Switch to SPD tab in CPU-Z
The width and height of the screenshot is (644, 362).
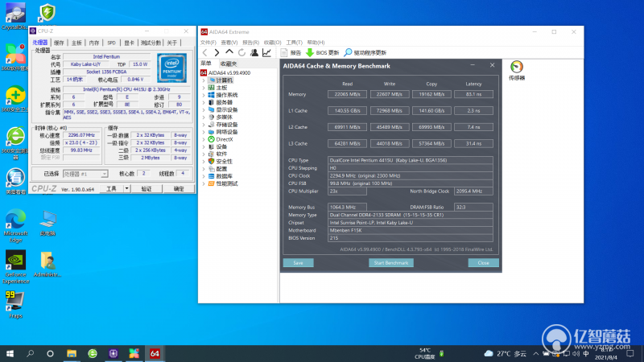coord(111,43)
